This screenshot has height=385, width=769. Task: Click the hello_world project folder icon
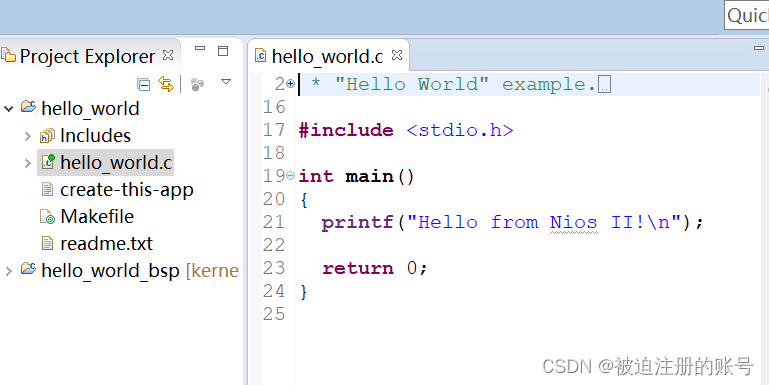[28, 107]
